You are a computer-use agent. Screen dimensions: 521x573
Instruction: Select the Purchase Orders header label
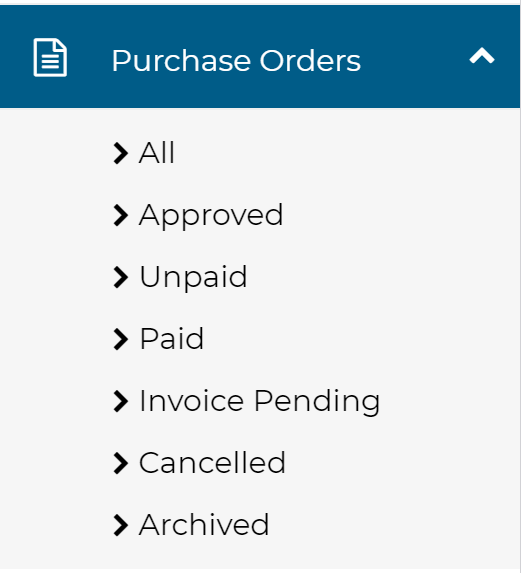point(236,60)
